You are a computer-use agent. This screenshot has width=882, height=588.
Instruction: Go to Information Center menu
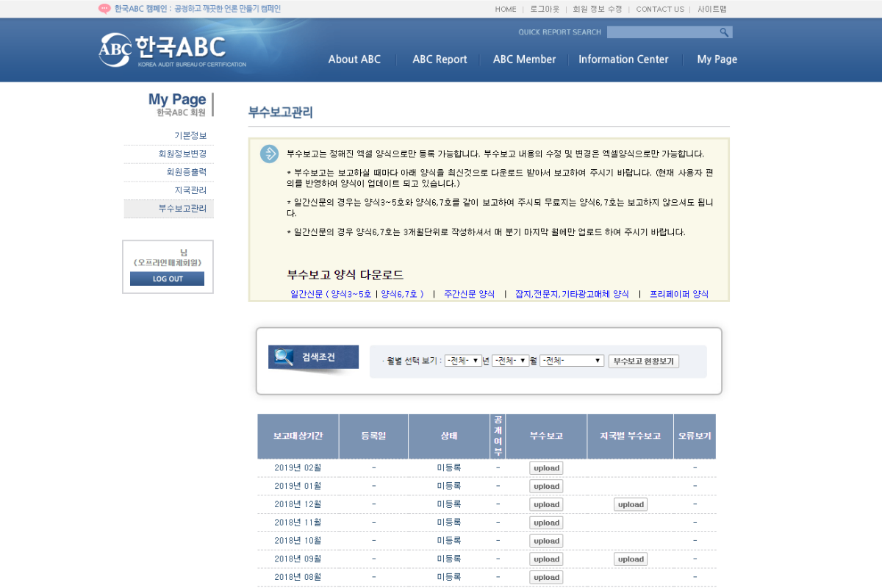coord(623,60)
